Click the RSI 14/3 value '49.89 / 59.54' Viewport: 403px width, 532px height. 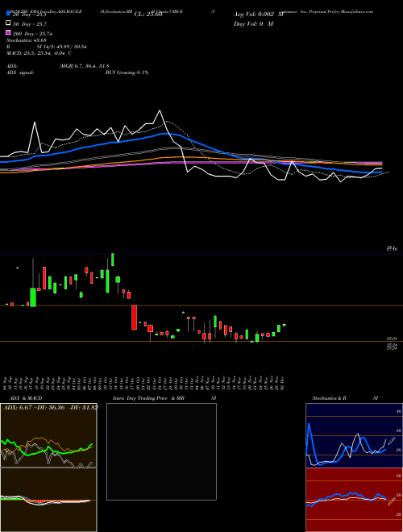pyautogui.click(x=71, y=47)
